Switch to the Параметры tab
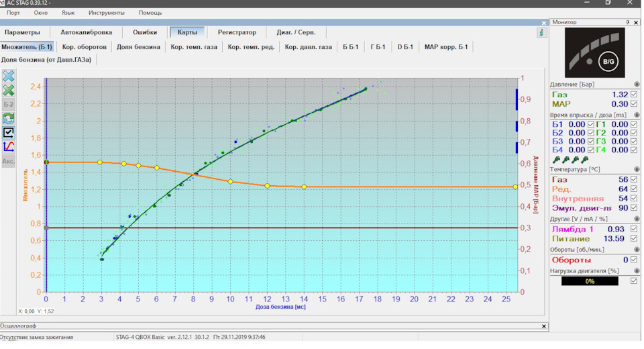Viewport: 644px width, 349px height. coord(22,32)
